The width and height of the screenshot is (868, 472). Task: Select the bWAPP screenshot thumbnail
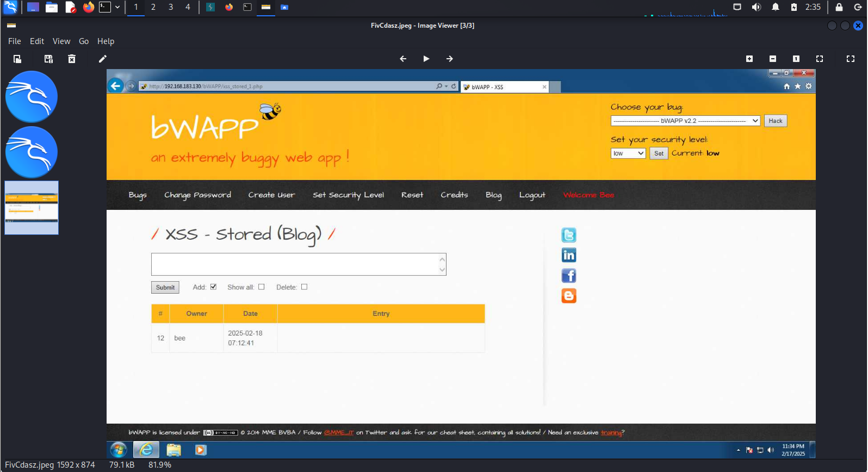coord(32,208)
